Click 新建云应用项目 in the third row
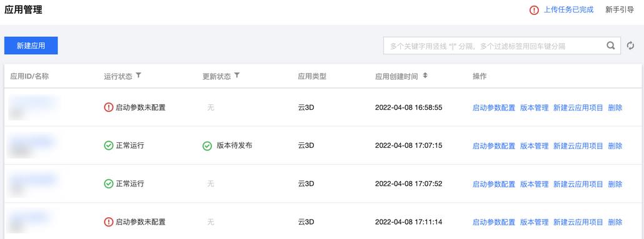The height and width of the screenshot is (239, 644). tap(578, 184)
